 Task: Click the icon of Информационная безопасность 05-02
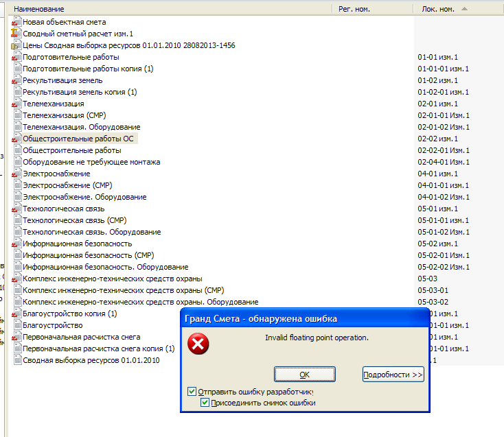pos(16,244)
